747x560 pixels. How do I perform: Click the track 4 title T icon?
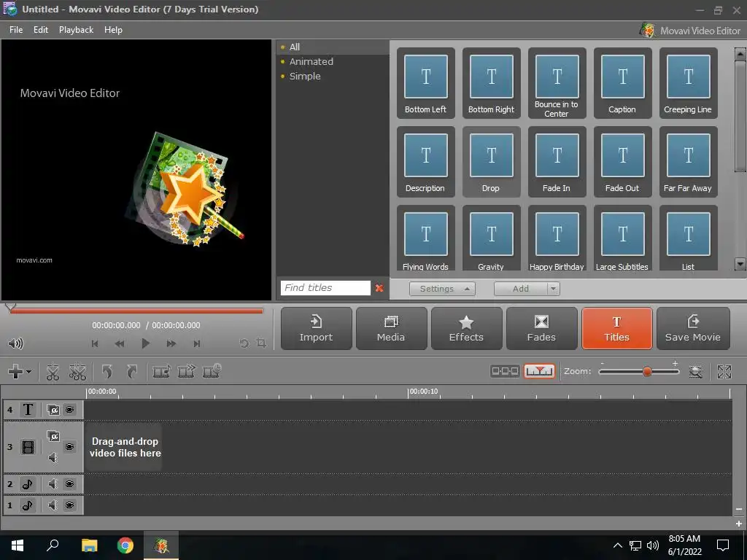(28, 410)
